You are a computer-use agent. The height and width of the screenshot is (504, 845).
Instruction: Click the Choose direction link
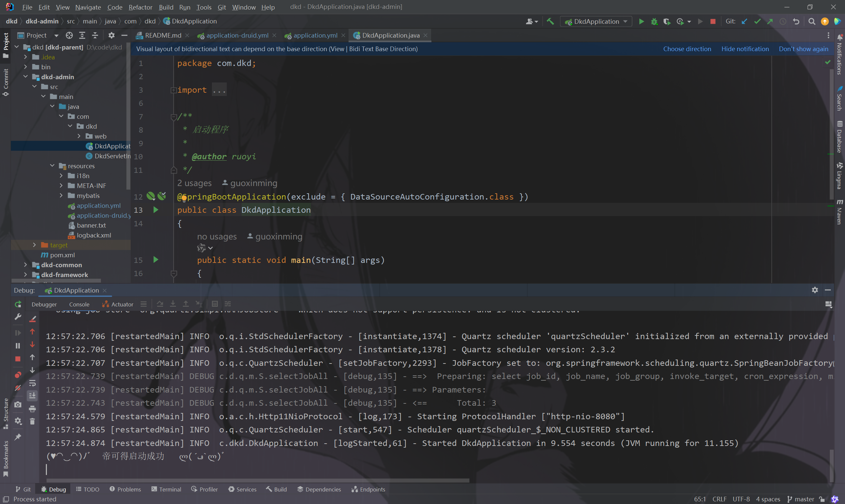click(687, 49)
